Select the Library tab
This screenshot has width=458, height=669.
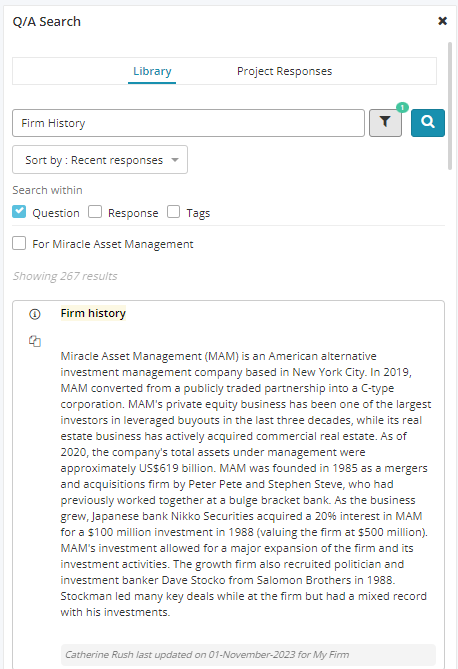(152, 71)
